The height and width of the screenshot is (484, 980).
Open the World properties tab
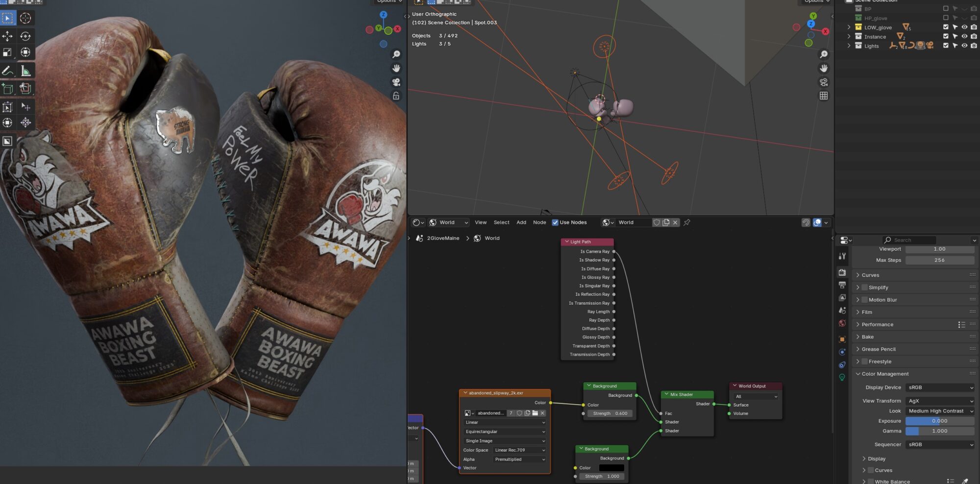click(x=842, y=323)
